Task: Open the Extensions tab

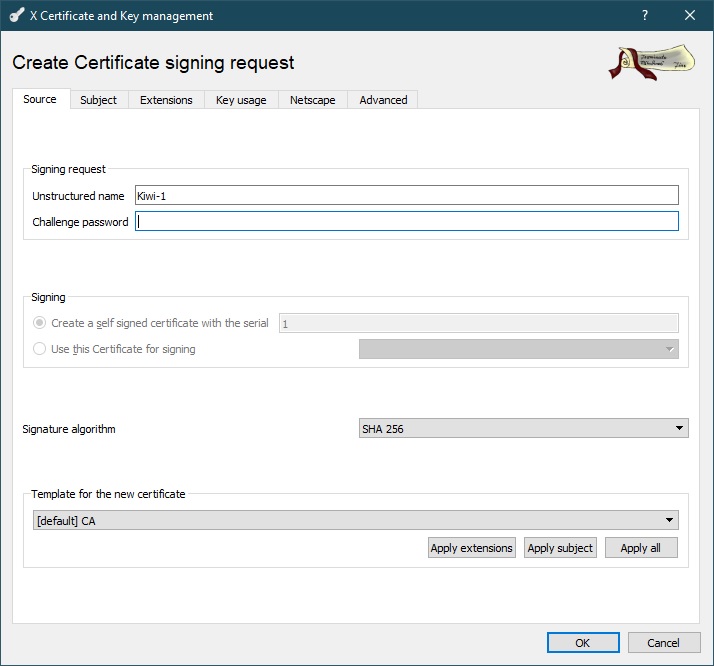Action: tap(166, 100)
